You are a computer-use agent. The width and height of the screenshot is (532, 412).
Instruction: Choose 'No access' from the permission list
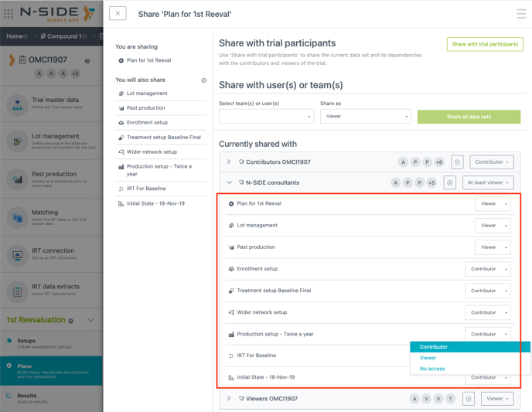(x=432, y=369)
